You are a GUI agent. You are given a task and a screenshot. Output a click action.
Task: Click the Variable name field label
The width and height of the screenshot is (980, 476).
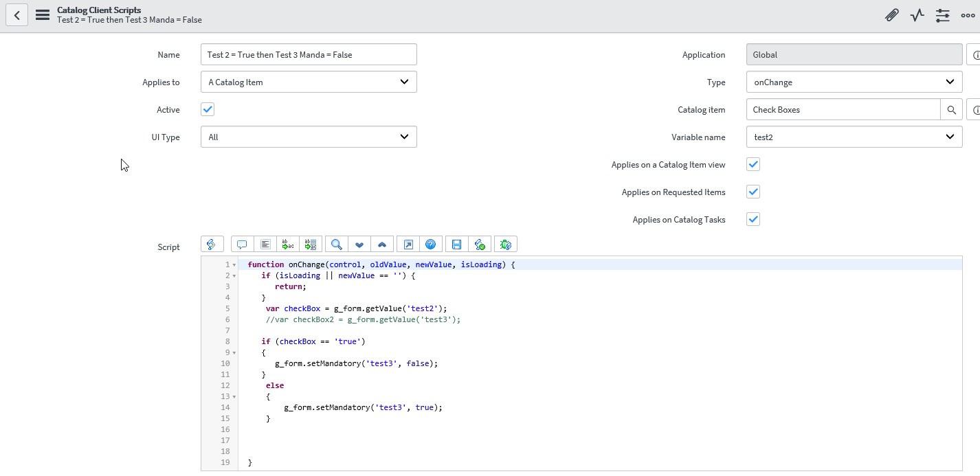(698, 137)
